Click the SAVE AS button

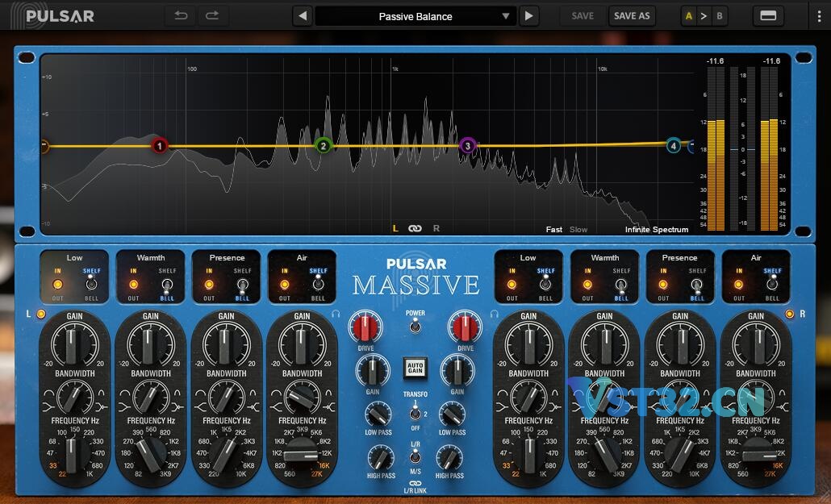click(632, 16)
